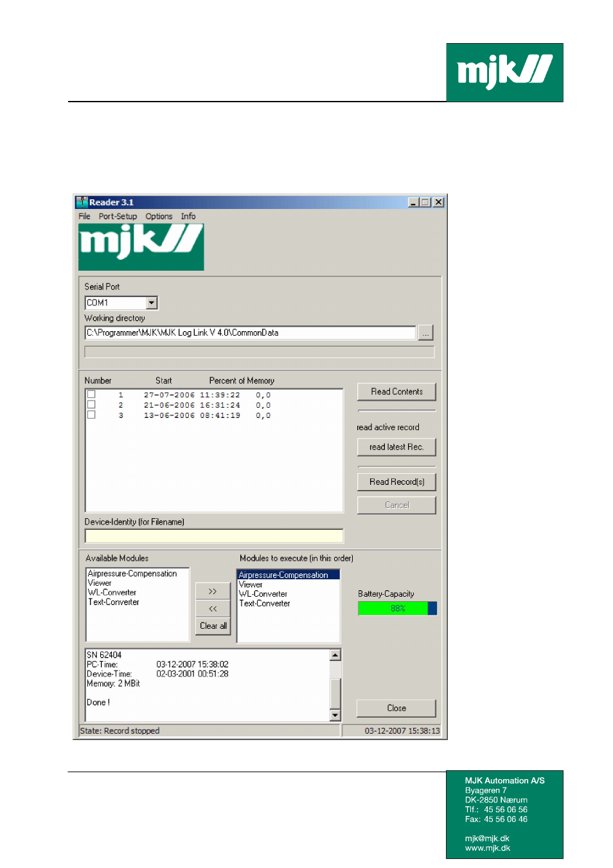Click the empty progress bar under Working directory

click(x=260, y=352)
